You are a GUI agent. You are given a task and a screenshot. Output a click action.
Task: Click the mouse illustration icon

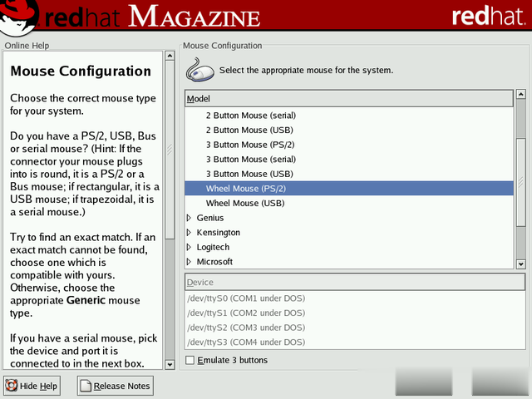click(199, 70)
